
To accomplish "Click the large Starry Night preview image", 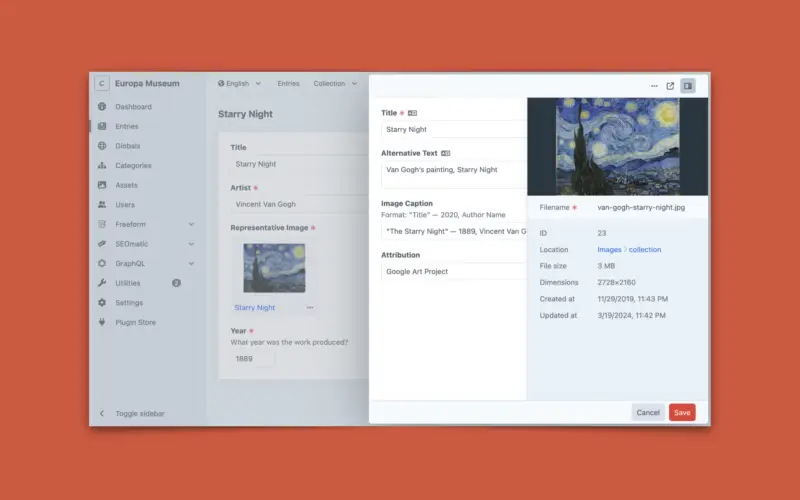I will pyautogui.click(x=617, y=146).
